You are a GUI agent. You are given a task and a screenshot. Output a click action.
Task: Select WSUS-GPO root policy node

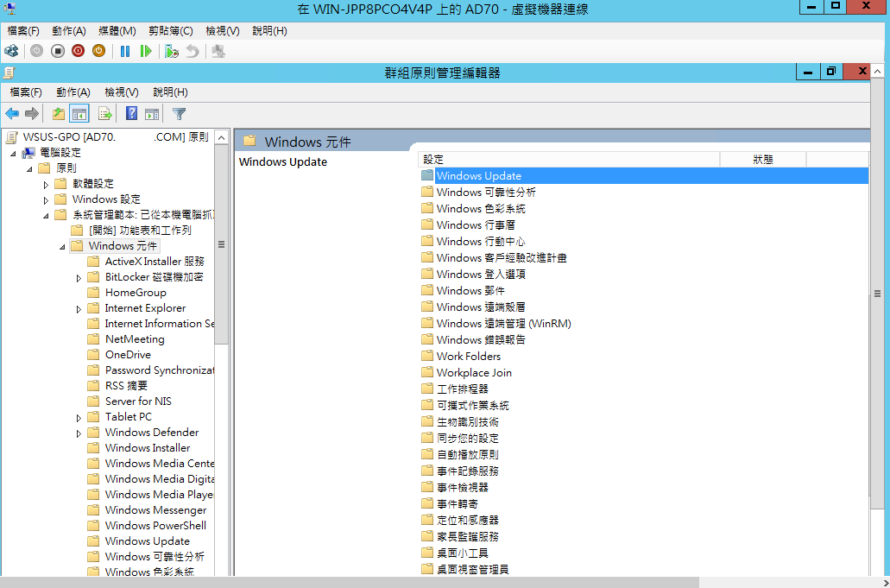(x=115, y=136)
